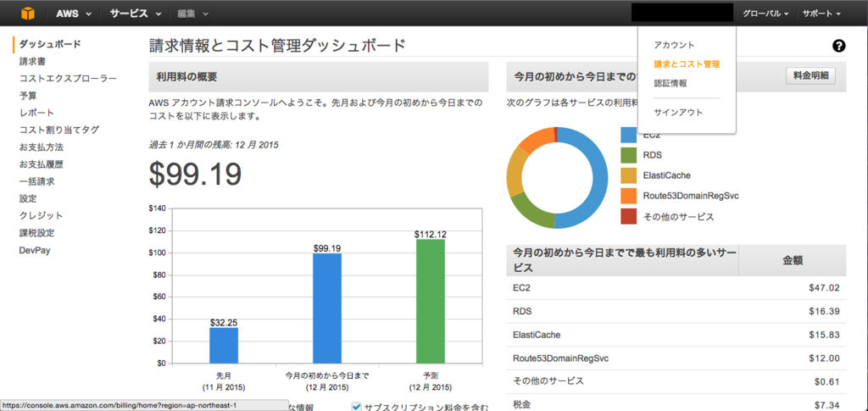Open クレジット credits page
The image size is (868, 411).
(41, 216)
